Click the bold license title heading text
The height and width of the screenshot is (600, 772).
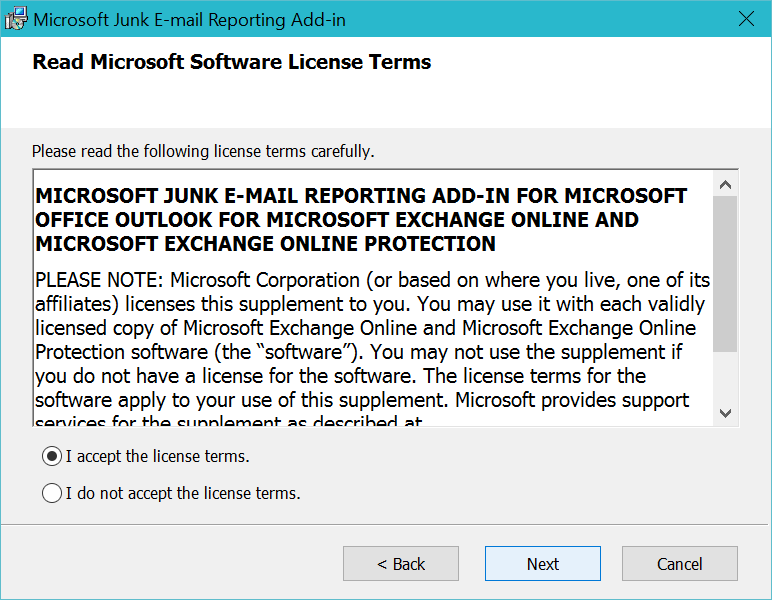tap(360, 219)
